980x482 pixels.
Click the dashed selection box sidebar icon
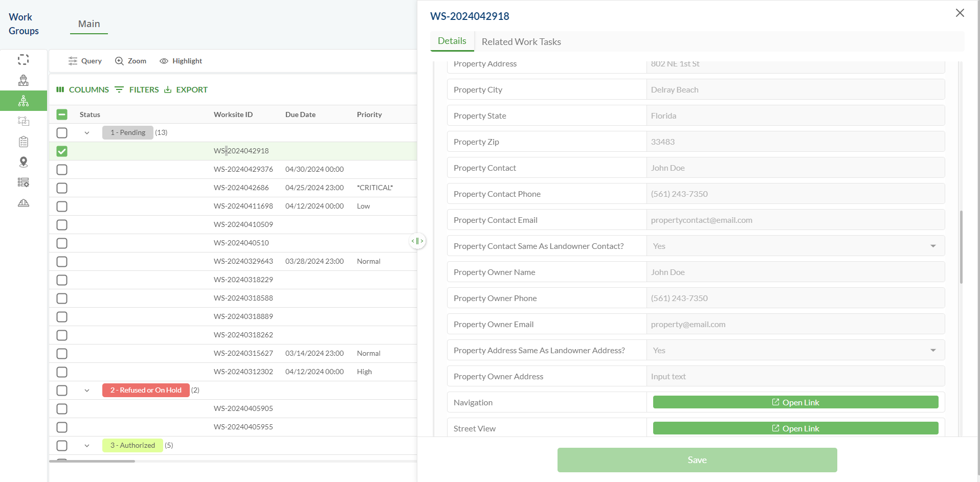(24, 60)
